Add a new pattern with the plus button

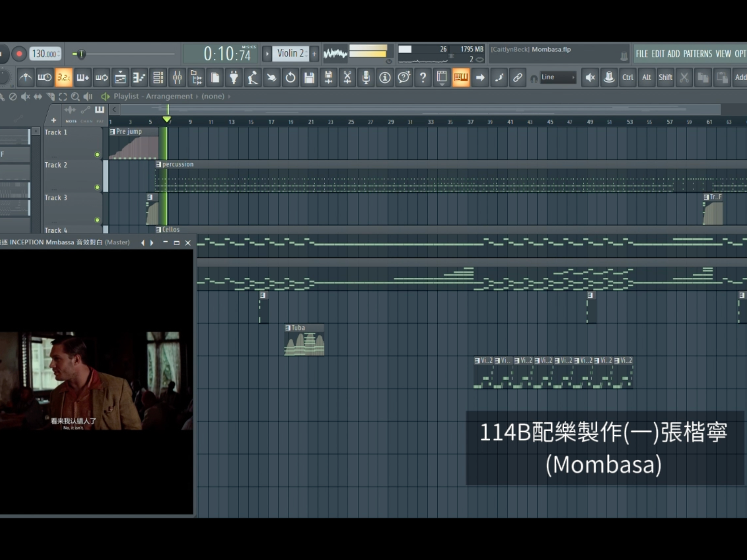[x=314, y=54]
